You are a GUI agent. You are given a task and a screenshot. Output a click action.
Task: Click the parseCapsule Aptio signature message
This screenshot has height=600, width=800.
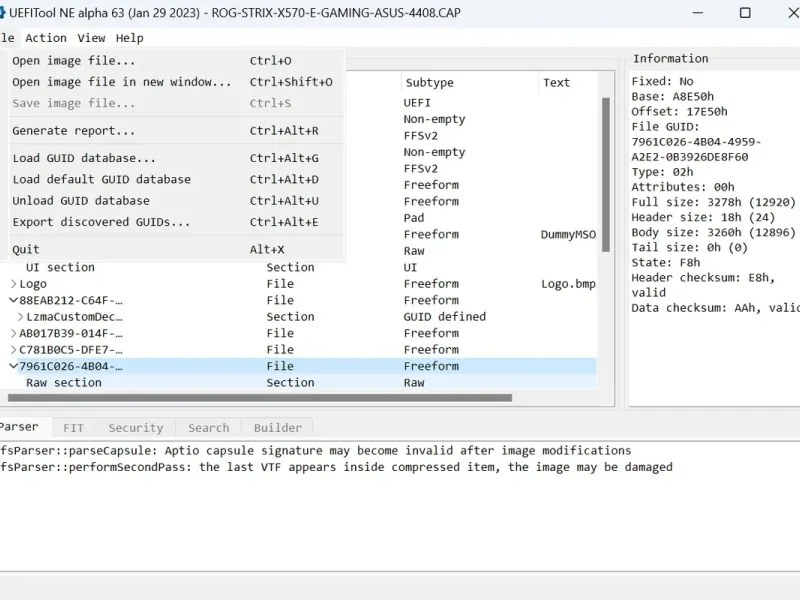point(315,451)
